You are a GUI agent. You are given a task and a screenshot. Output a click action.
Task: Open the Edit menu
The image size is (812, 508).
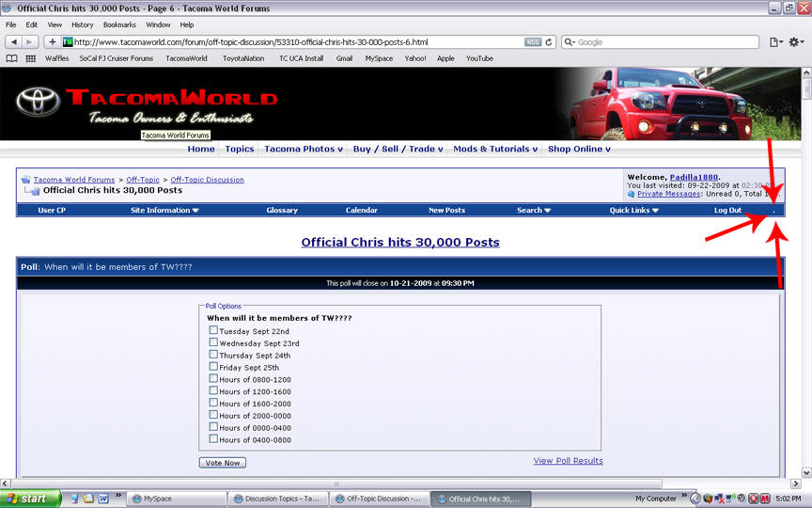32,24
